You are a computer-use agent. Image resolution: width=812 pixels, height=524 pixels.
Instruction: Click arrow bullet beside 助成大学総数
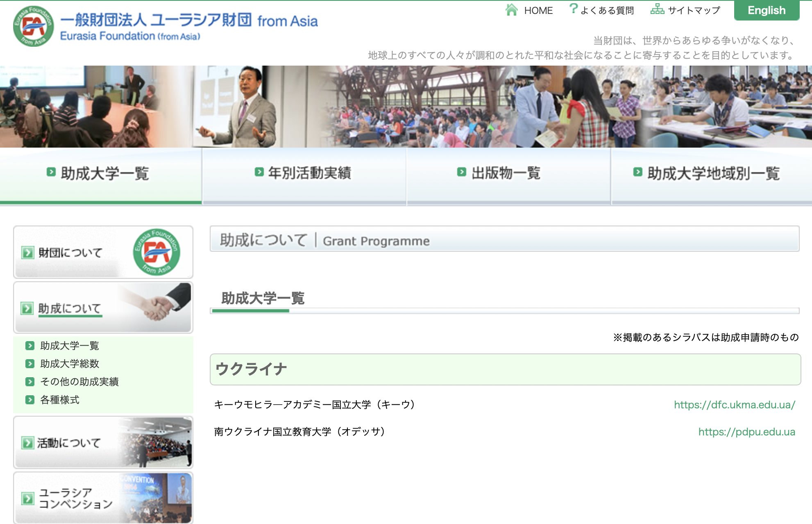point(29,364)
